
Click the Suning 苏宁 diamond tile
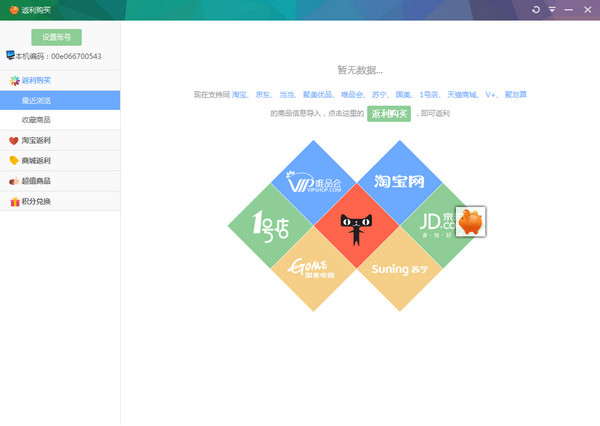[399, 269]
